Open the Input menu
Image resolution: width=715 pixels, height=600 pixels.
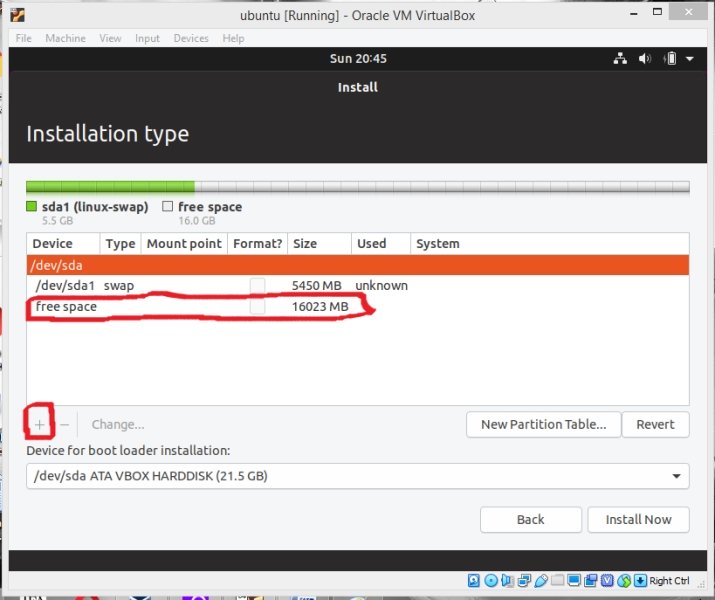[x=147, y=38]
